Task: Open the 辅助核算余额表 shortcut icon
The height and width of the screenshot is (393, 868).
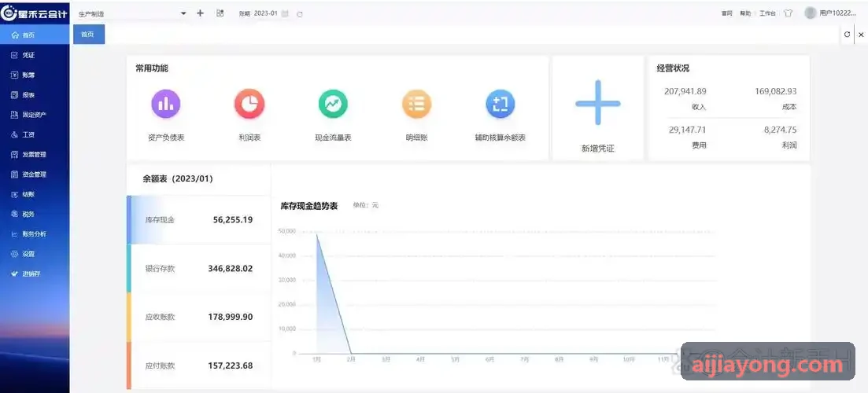Action: [500, 104]
